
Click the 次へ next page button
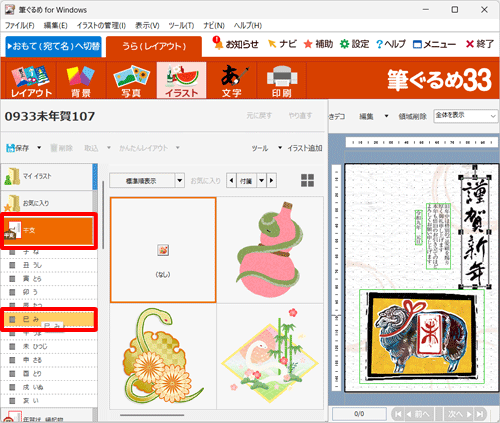460,414
